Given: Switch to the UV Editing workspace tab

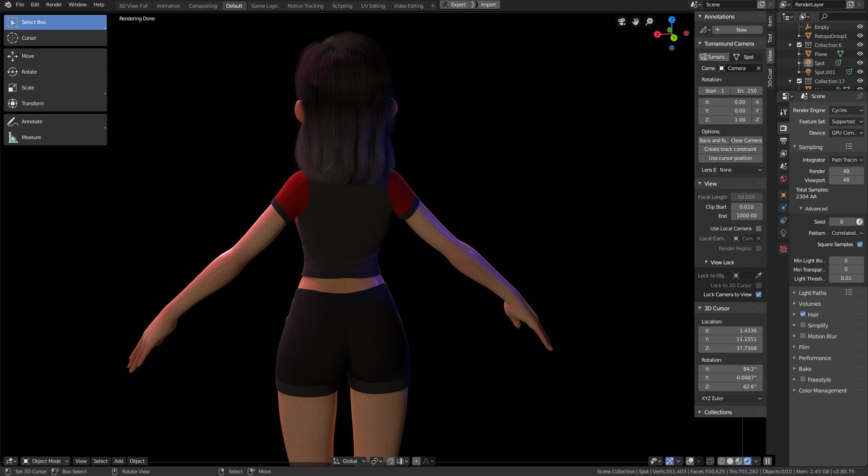Looking at the screenshot, I should tap(373, 5).
